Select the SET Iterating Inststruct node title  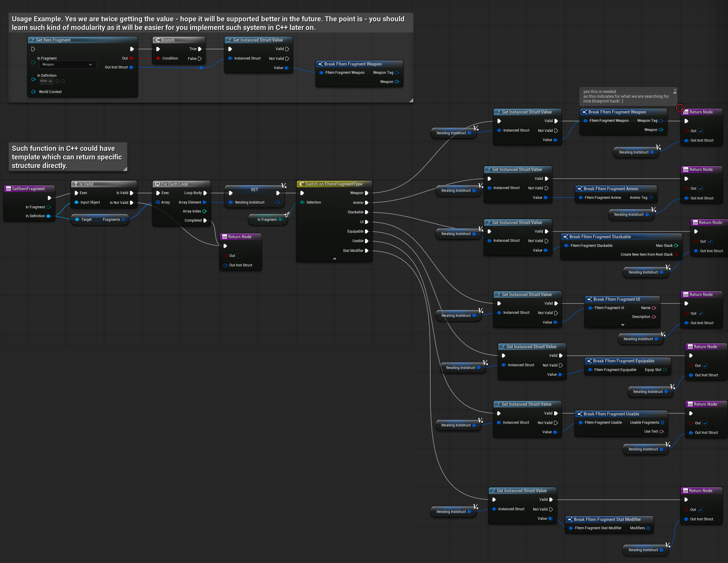click(x=254, y=190)
